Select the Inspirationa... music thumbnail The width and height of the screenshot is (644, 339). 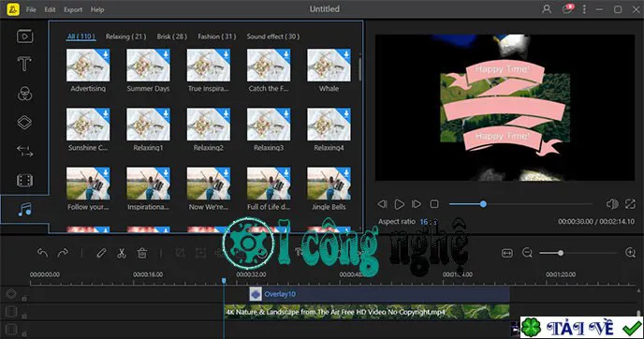point(148,184)
